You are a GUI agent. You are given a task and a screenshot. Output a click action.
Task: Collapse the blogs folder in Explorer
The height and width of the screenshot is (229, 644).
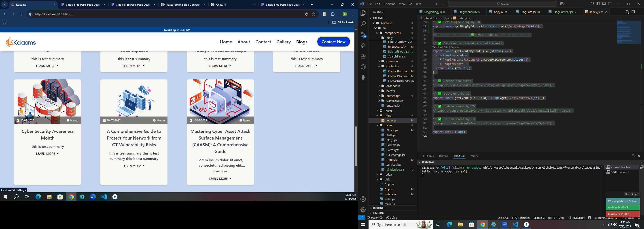[x=379, y=38]
